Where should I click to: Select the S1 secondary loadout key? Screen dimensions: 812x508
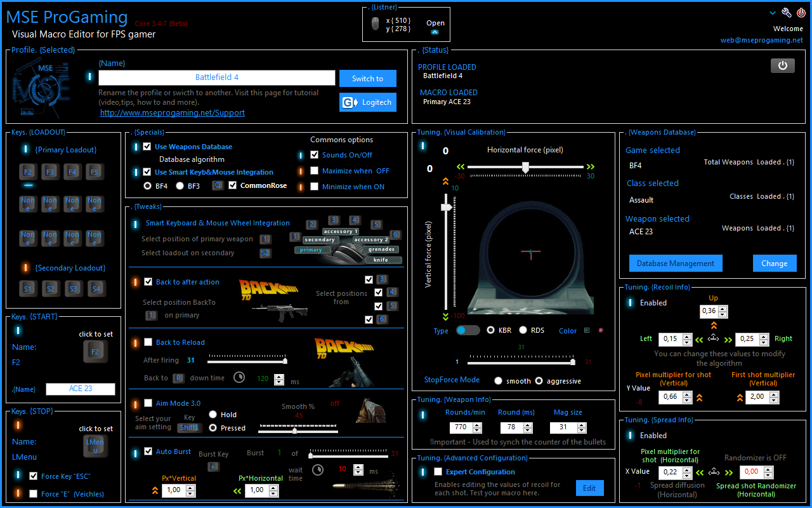28,289
